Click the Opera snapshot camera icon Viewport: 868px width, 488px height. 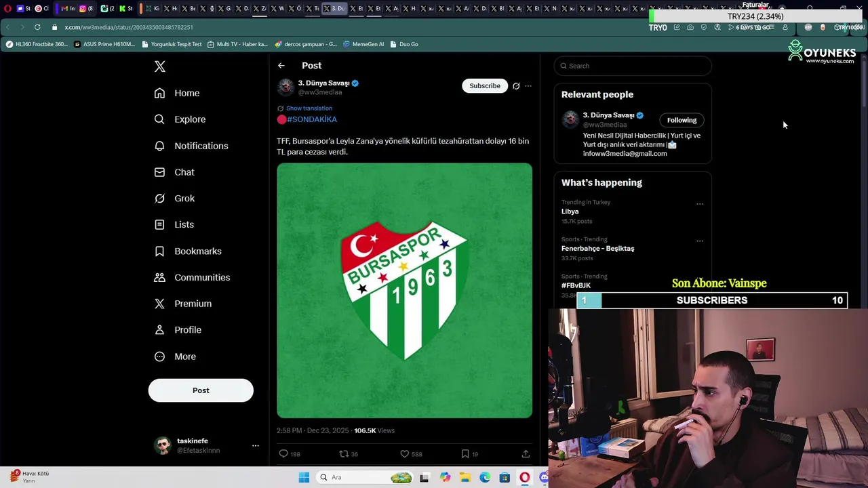pyautogui.click(x=690, y=27)
